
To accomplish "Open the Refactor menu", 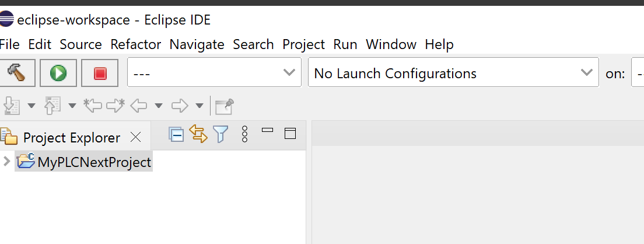I will [x=135, y=44].
